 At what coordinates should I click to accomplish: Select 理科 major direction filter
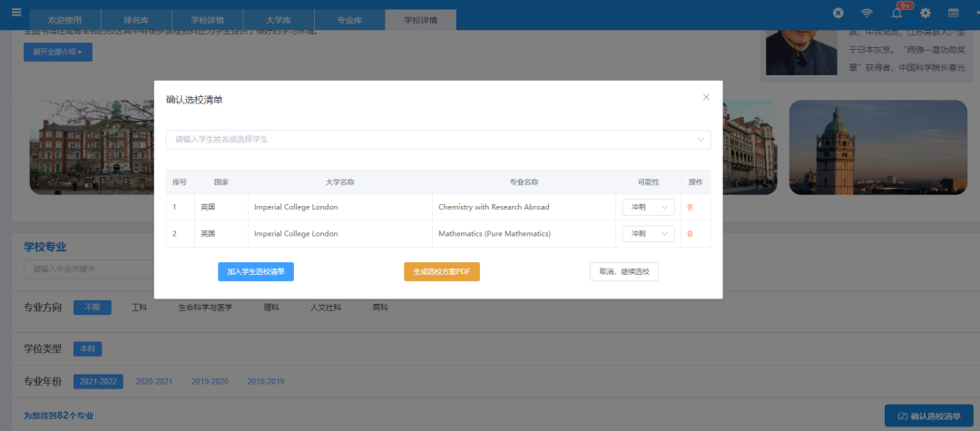tap(271, 308)
